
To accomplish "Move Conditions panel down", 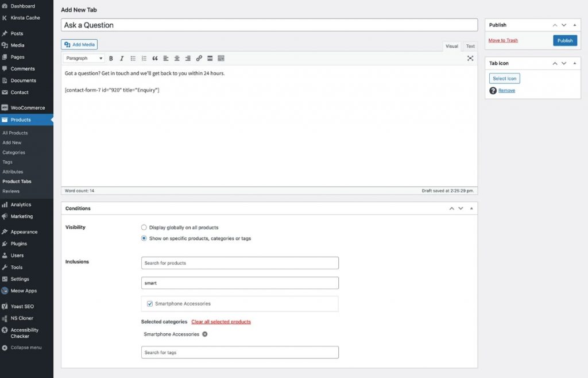I will coord(461,209).
